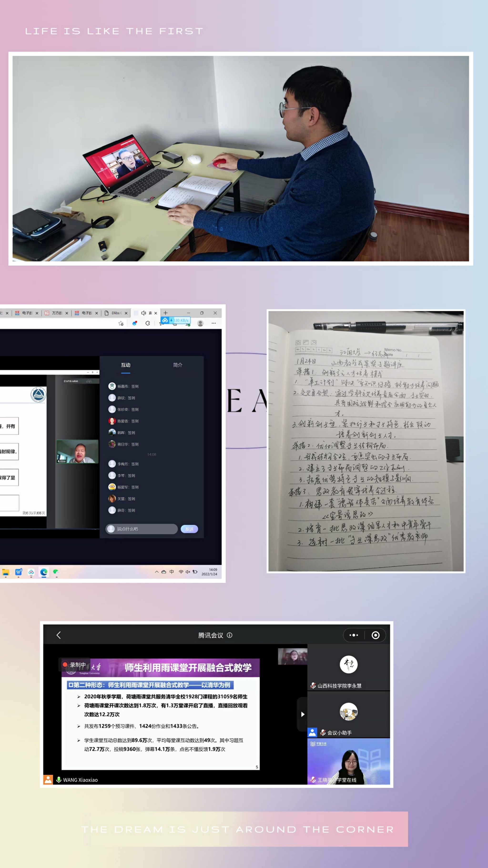Click the 发送 send button

coord(189,529)
